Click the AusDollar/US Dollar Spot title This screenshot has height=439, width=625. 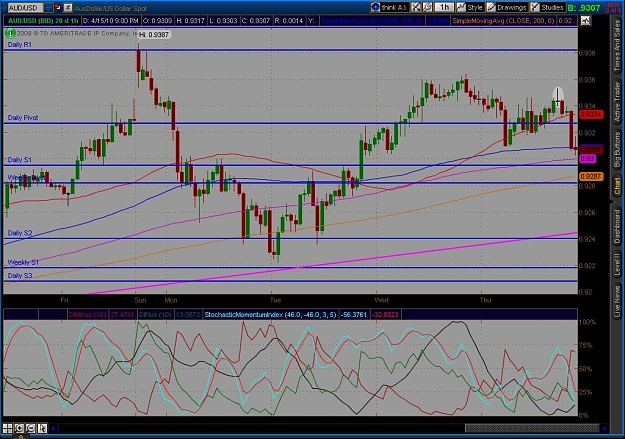click(x=110, y=8)
